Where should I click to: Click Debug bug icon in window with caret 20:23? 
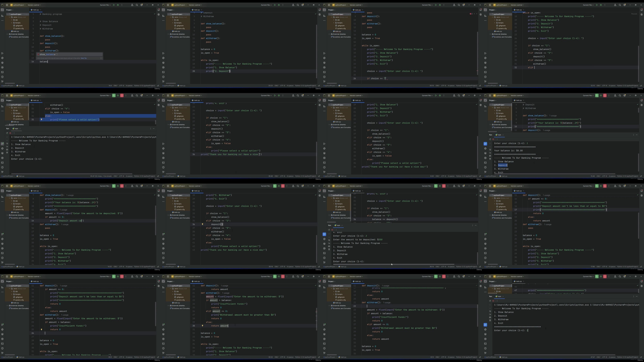[279, 5]
